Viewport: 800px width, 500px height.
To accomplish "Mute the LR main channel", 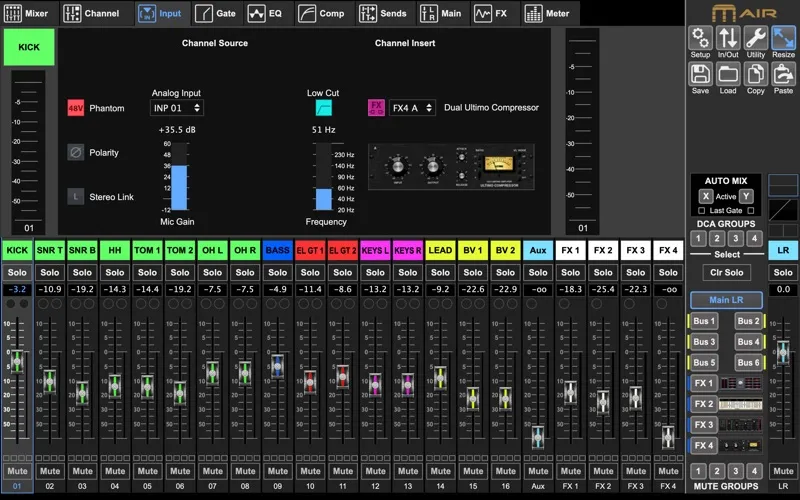I will 783,471.
